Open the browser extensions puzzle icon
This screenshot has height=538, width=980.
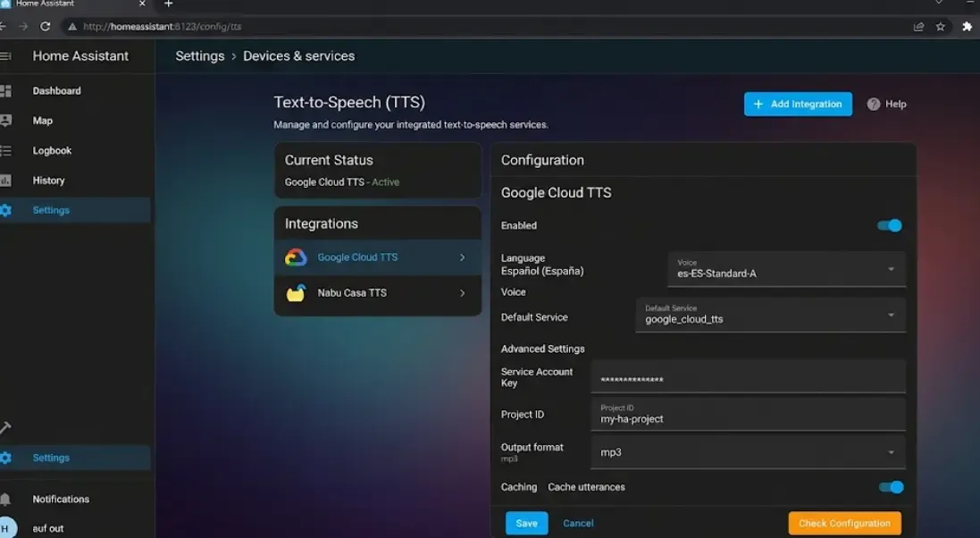(x=967, y=27)
